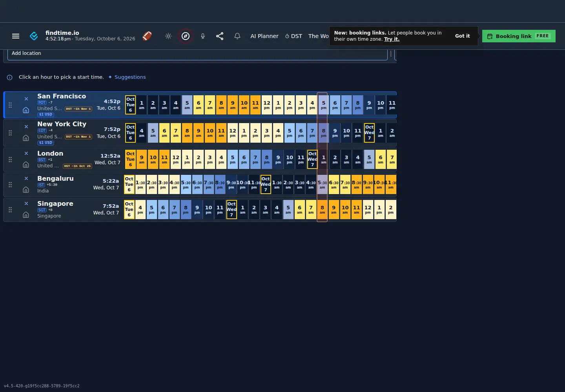Pick the 12 pm cell in New York City row
The height and width of the screenshot is (392, 565).
tap(233, 133)
